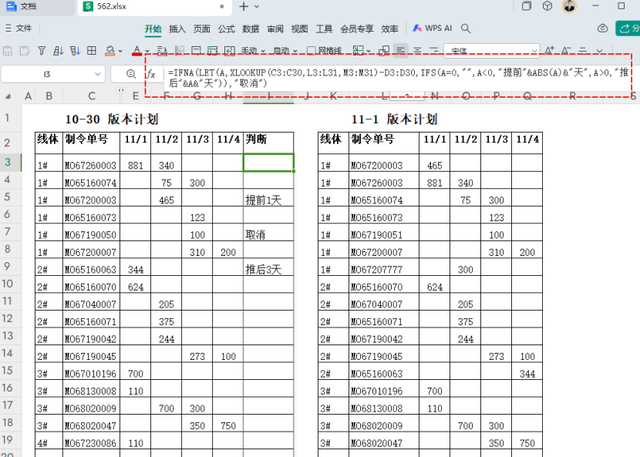This screenshot has height=457, width=640.
Task: Switch to the 视图 ribbon tab
Action: coord(300,29)
